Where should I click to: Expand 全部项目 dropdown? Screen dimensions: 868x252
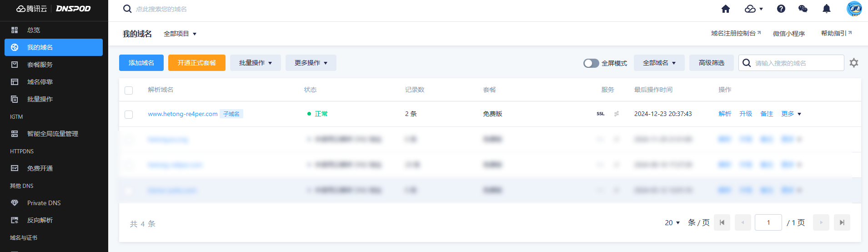click(x=180, y=34)
